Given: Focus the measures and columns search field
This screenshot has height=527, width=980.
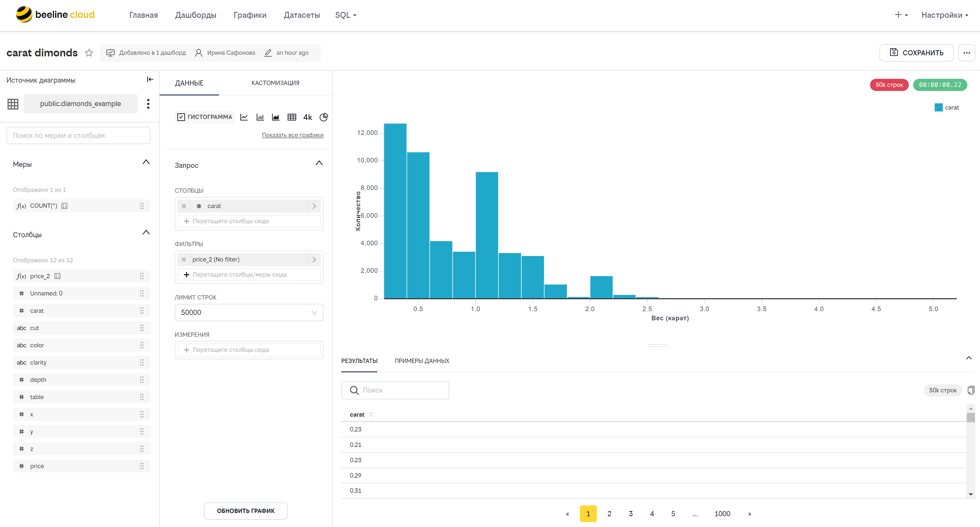Looking at the screenshot, I should tap(78, 135).
